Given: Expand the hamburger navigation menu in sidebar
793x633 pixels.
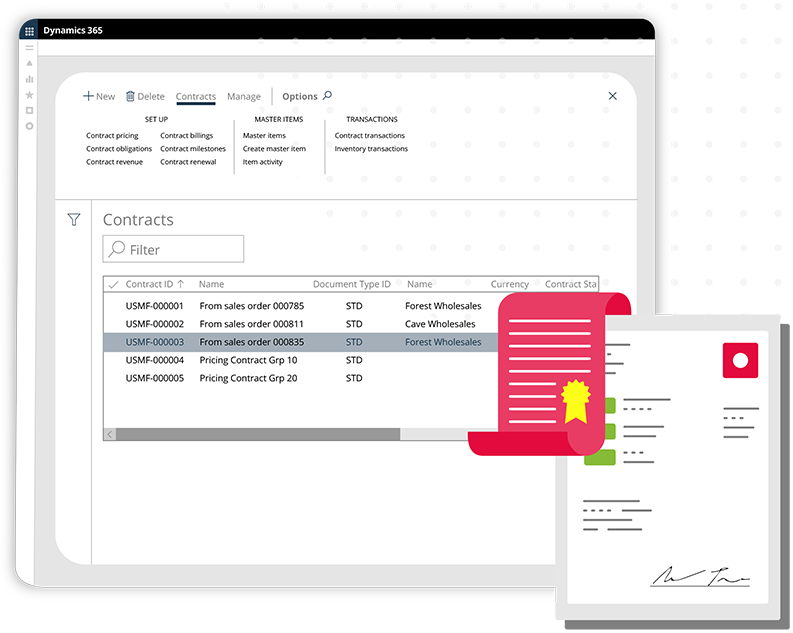Looking at the screenshot, I should tap(29, 48).
